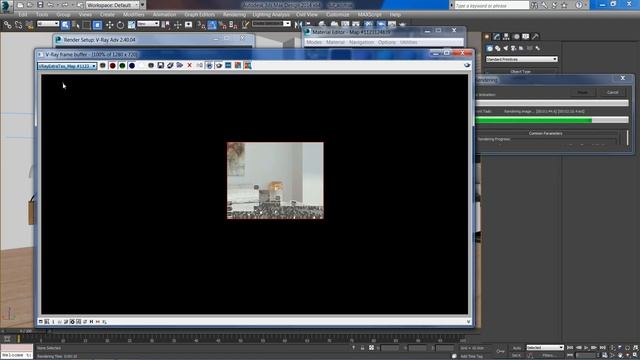Select Shapes category in Create panel
This screenshot has width=640, height=360.
498,48
